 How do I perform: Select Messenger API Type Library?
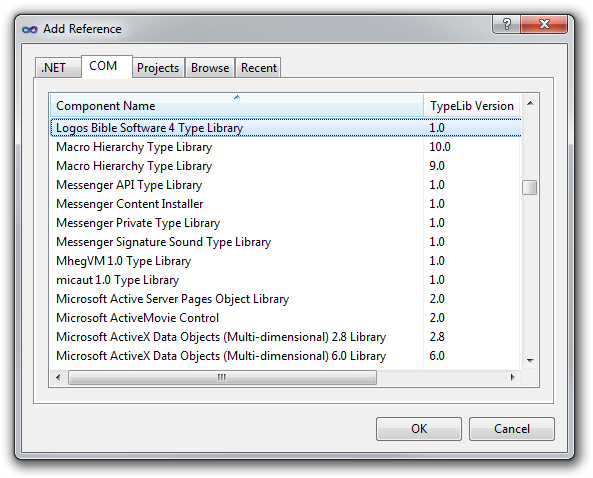[286, 185]
